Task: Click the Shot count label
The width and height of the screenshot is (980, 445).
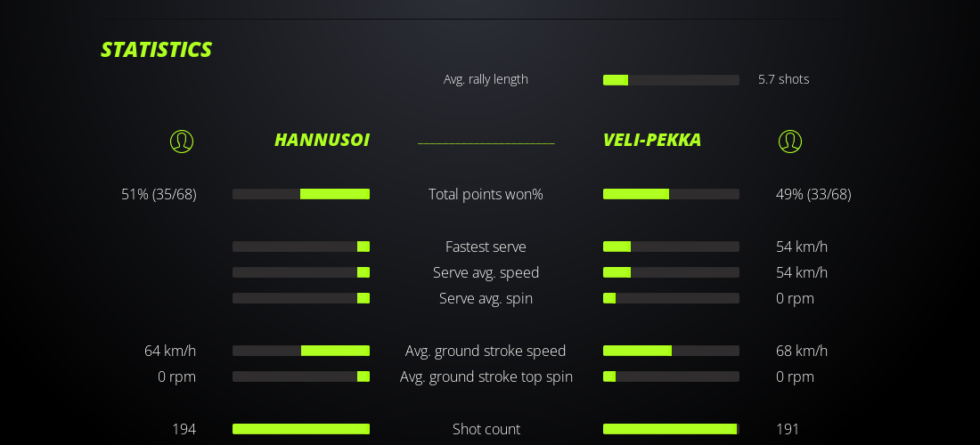Action: click(x=486, y=429)
